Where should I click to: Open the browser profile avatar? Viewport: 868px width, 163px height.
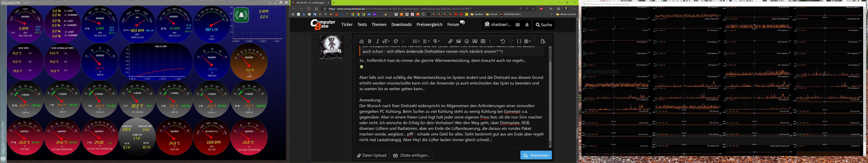[566, 8]
